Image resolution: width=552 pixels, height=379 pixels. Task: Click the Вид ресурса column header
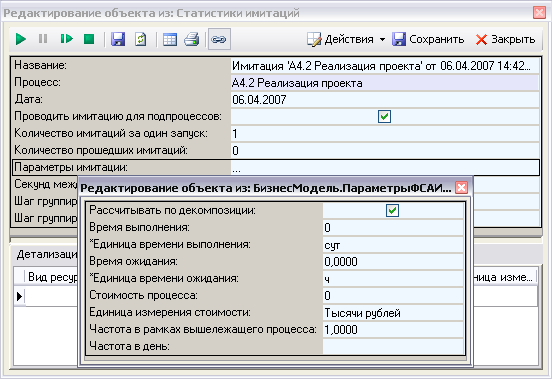point(51,277)
